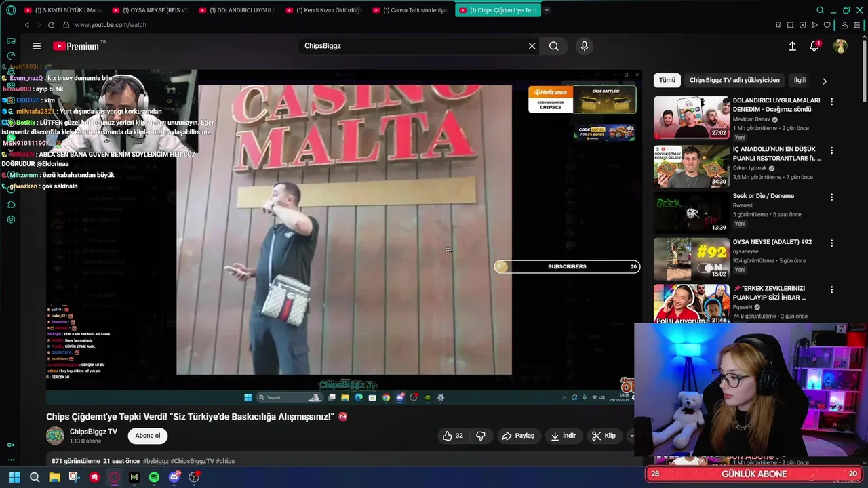Open Spotify from the taskbar
Viewport: 868px width, 488px height.
pyautogui.click(x=154, y=477)
